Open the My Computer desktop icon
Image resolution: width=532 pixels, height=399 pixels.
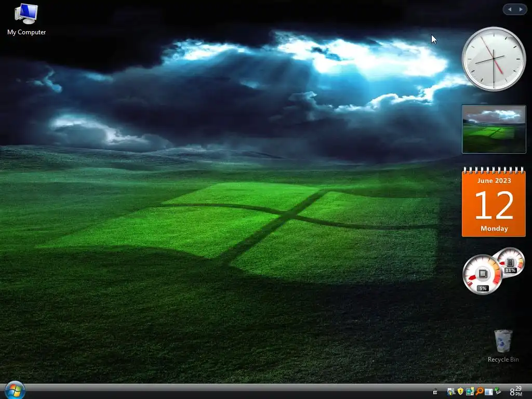pyautogui.click(x=26, y=19)
